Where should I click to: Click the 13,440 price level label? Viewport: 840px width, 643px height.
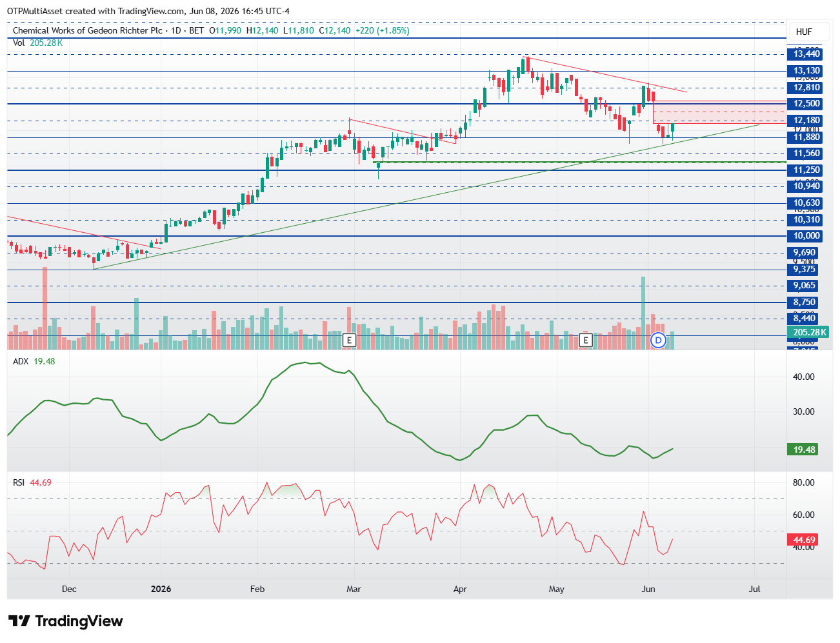tap(806, 54)
